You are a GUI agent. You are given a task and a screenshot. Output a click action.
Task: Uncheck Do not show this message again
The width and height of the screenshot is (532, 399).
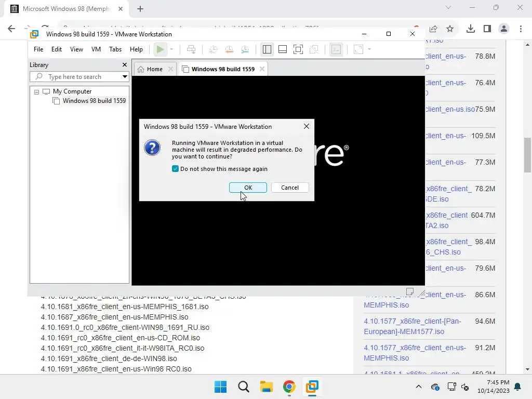(x=175, y=169)
